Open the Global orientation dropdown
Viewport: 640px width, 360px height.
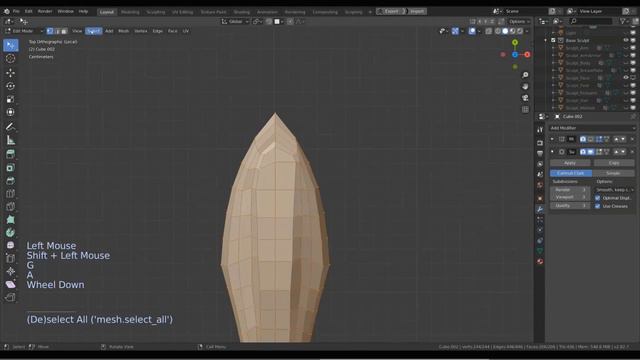235,22
